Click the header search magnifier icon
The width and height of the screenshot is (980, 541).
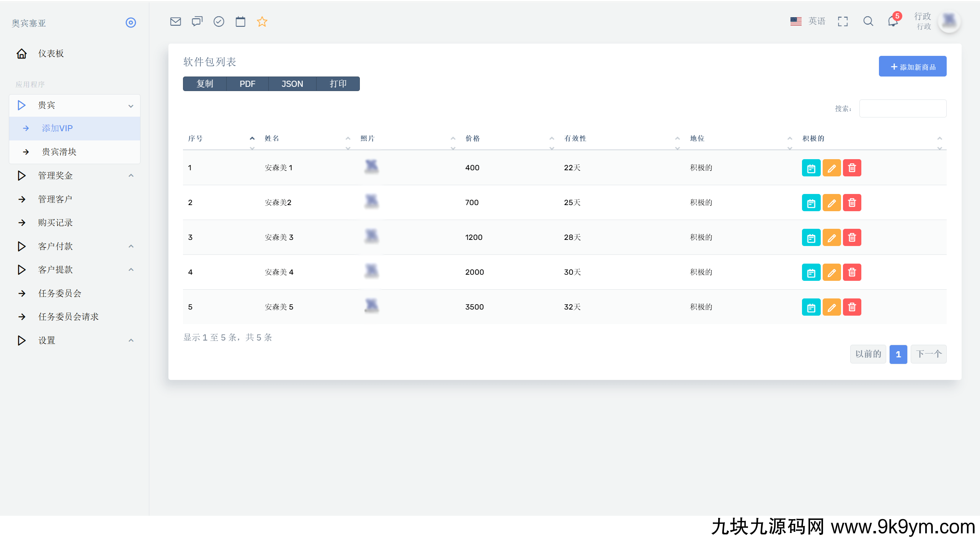(x=868, y=21)
